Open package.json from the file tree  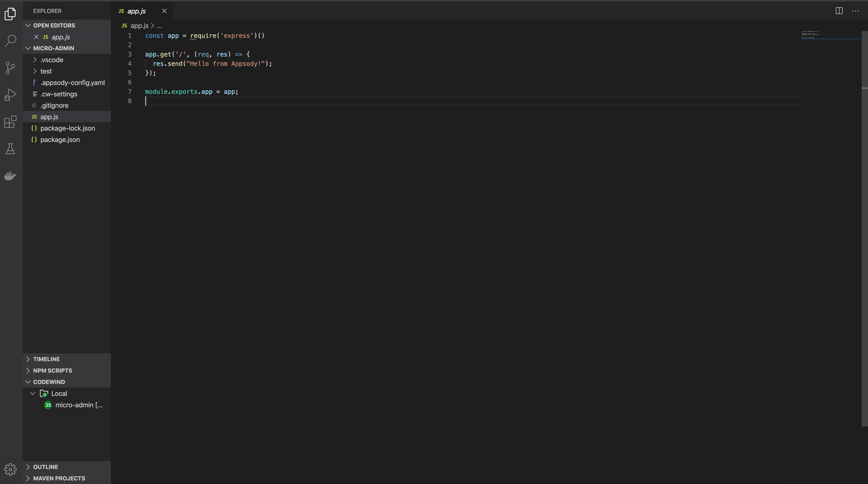coord(60,139)
